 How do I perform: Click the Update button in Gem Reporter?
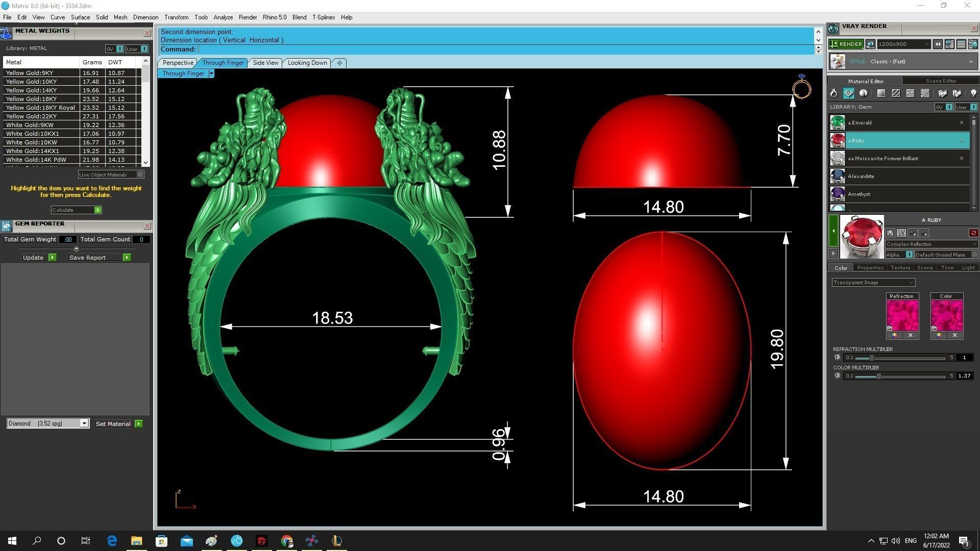point(39,258)
